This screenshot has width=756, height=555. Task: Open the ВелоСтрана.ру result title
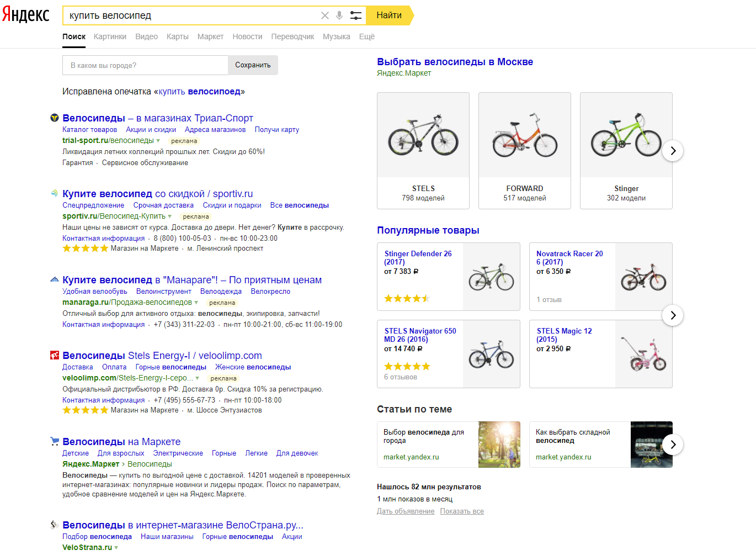click(183, 525)
